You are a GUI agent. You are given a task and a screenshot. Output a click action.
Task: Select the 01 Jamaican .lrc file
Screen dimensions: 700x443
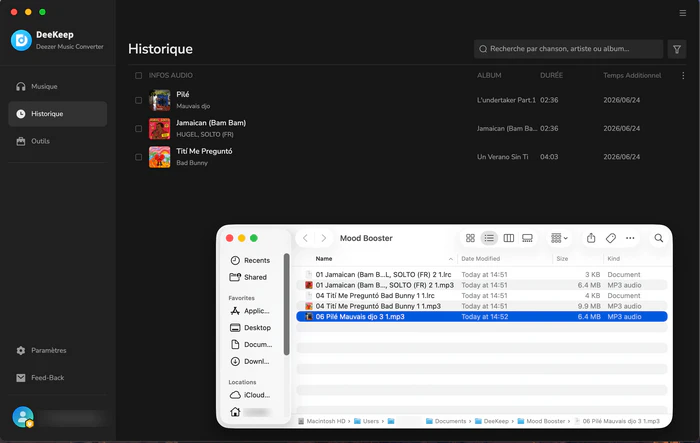click(x=482, y=275)
